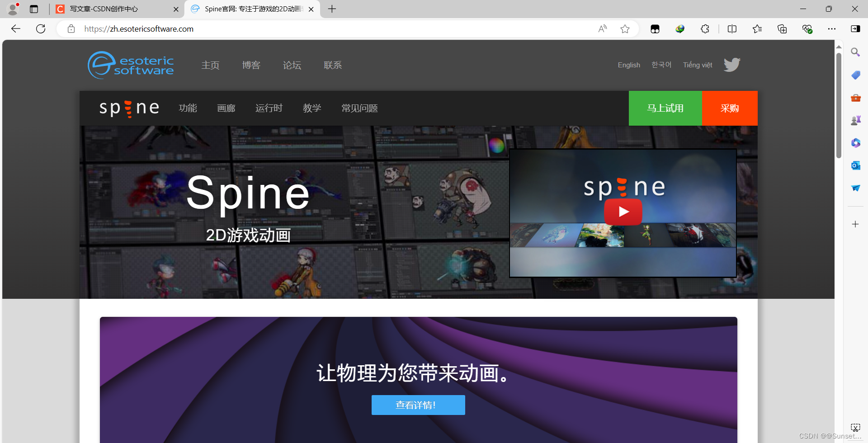This screenshot has width=868, height=443.
Task: Open Collections icon
Action: pyautogui.click(x=782, y=29)
